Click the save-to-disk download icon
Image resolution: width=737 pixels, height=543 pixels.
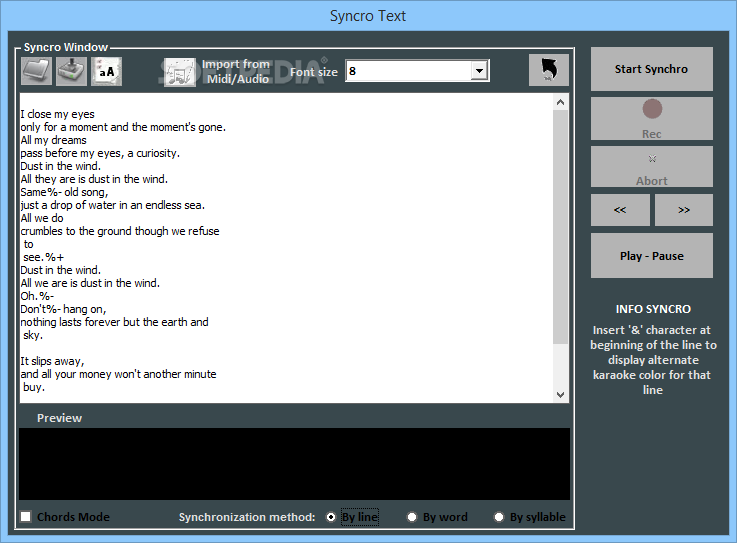click(71, 71)
